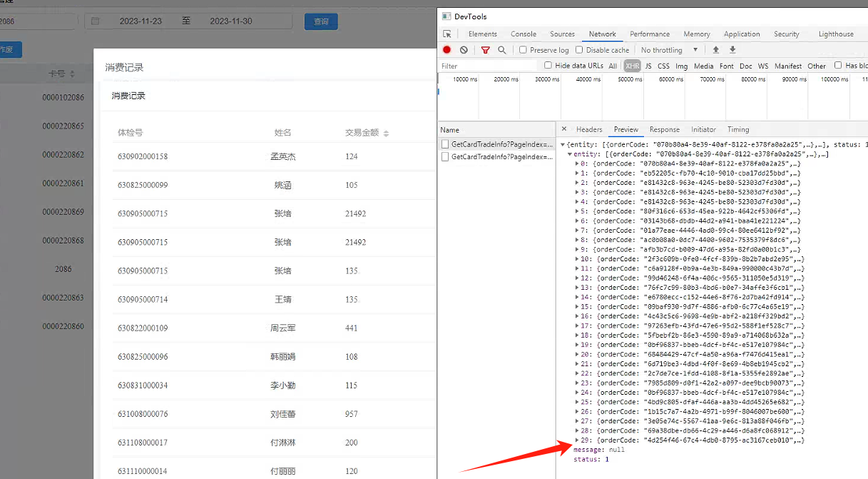This screenshot has width=868, height=479.
Task: Select the XHR request filter
Action: pos(632,66)
